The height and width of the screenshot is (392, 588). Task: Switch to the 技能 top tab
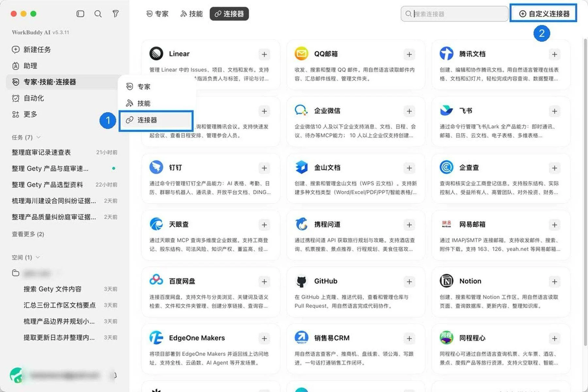(x=191, y=14)
